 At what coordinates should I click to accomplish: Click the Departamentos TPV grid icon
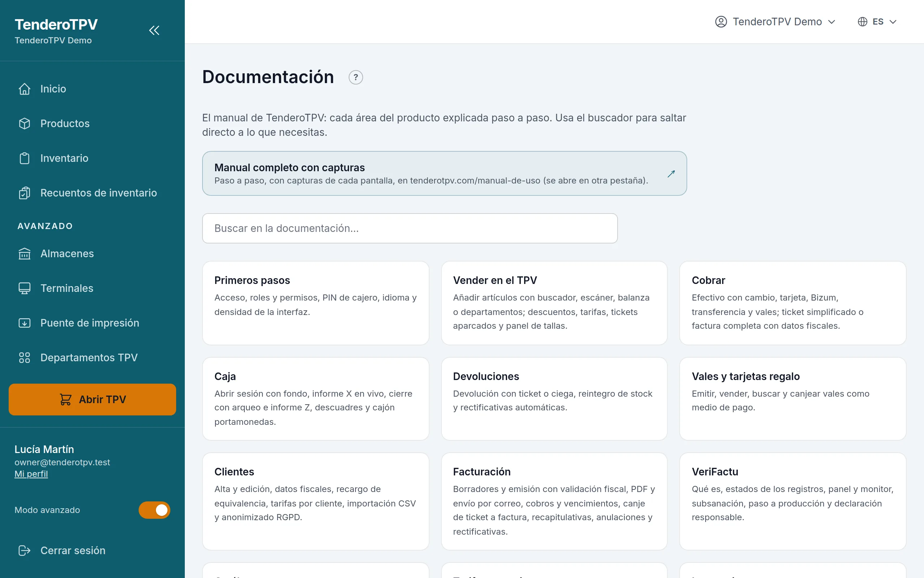tap(25, 357)
